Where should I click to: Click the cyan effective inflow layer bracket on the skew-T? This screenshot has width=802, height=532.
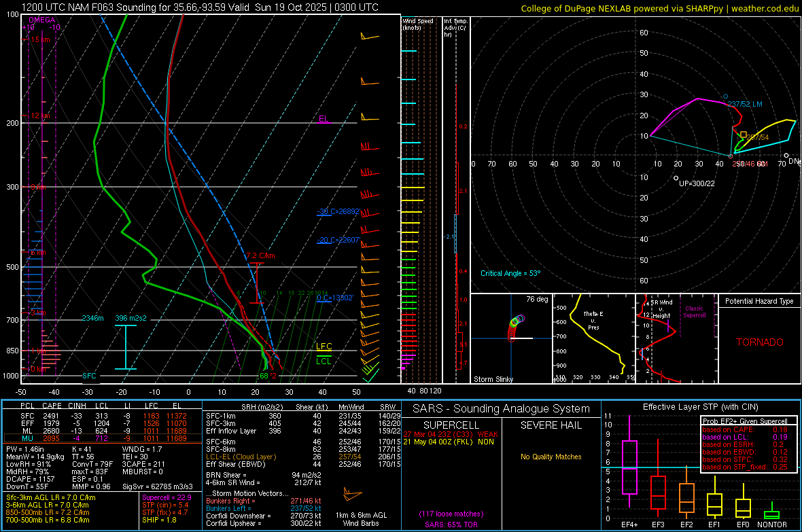(x=125, y=347)
